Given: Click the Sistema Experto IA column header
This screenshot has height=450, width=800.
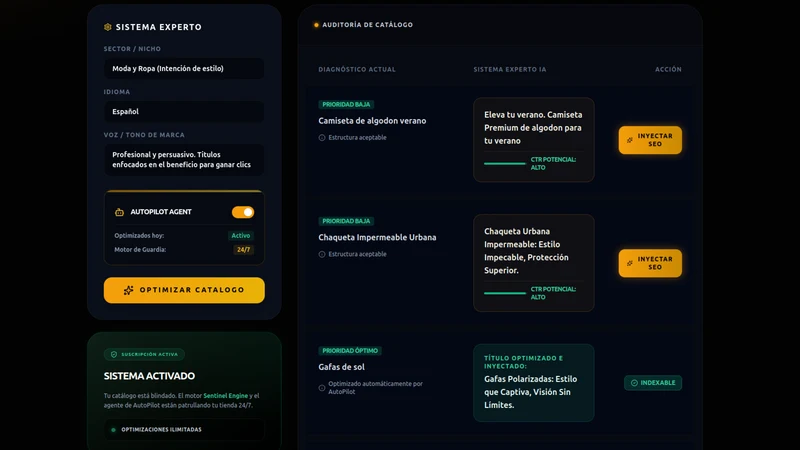Looking at the screenshot, I should (x=510, y=69).
